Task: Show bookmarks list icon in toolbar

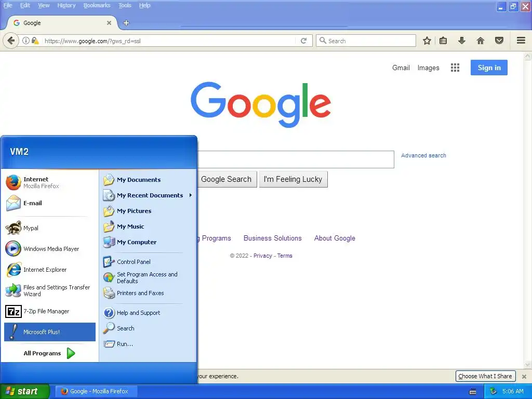Action: pyautogui.click(x=443, y=41)
